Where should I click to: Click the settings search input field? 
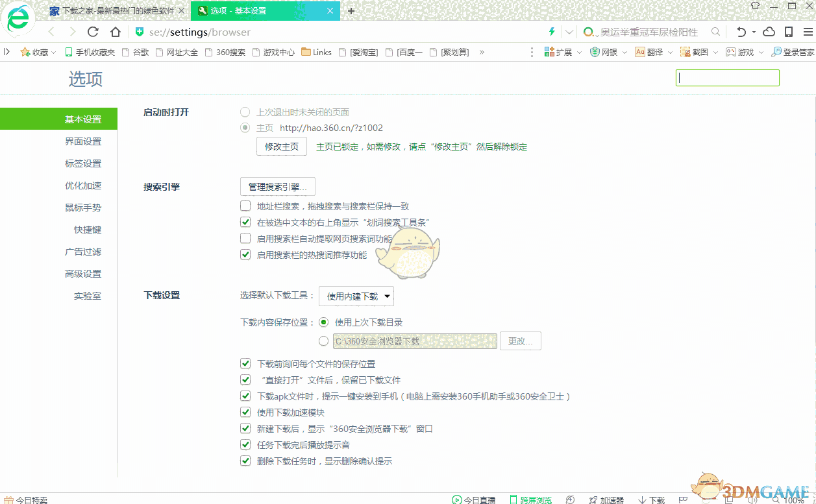coord(727,77)
